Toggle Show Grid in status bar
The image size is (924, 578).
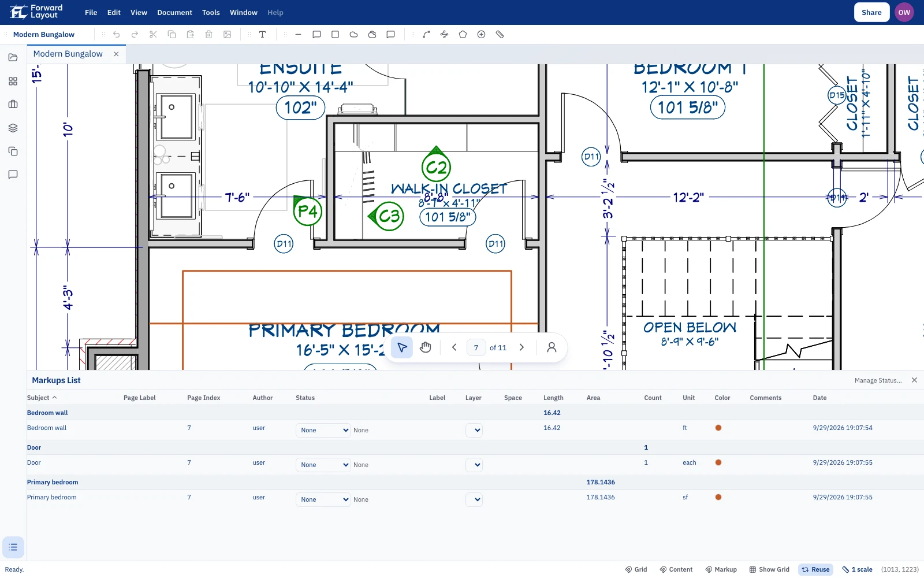coord(769,569)
